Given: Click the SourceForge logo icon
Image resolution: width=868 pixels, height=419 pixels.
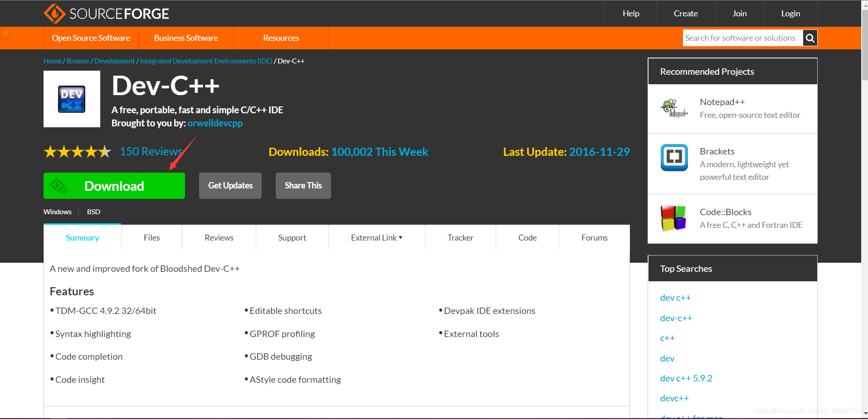Looking at the screenshot, I should click(54, 14).
